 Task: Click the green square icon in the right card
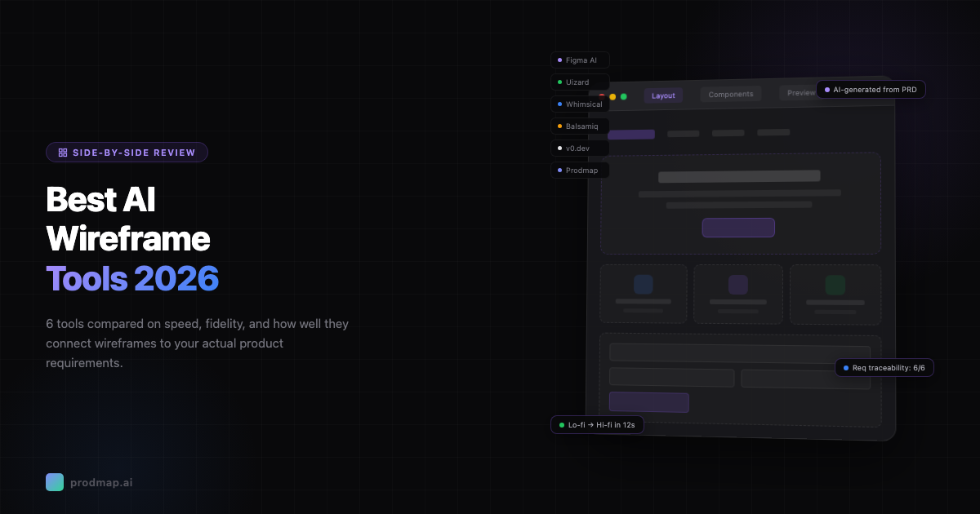pos(835,284)
